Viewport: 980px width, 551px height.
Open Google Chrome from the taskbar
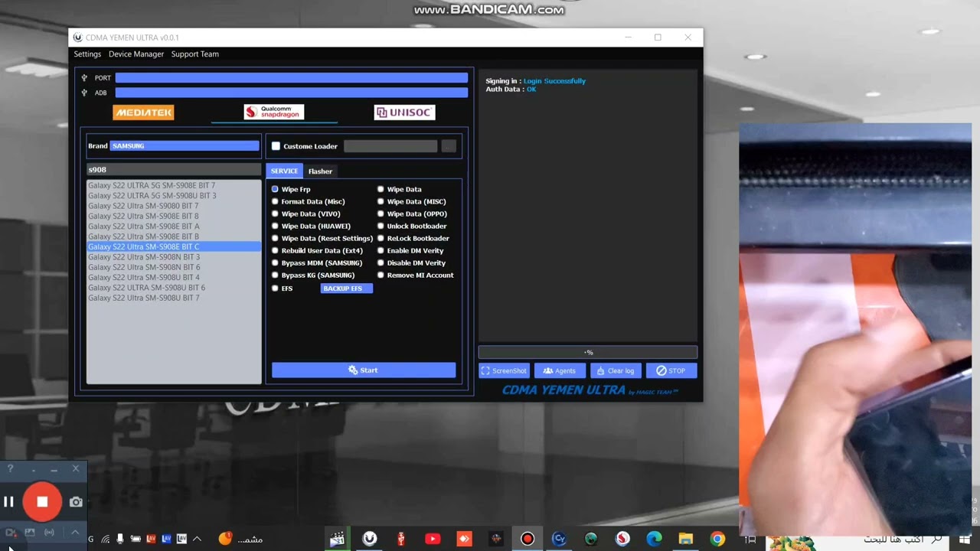click(717, 539)
